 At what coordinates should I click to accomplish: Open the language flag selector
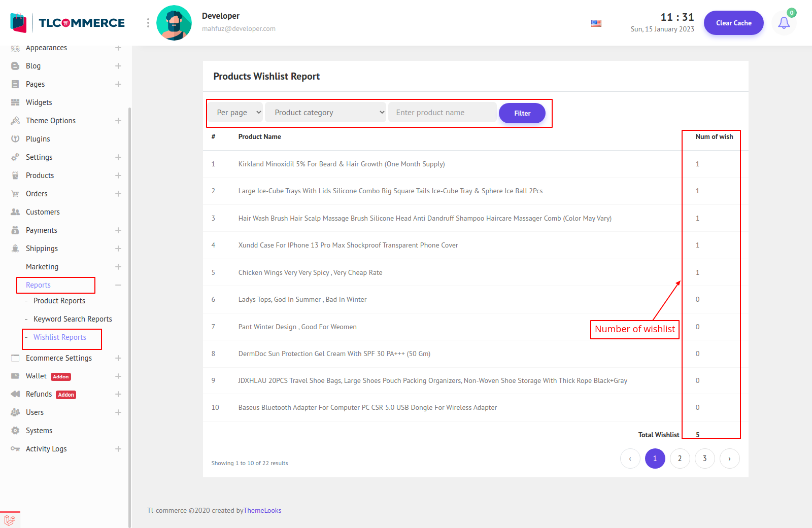[596, 23]
